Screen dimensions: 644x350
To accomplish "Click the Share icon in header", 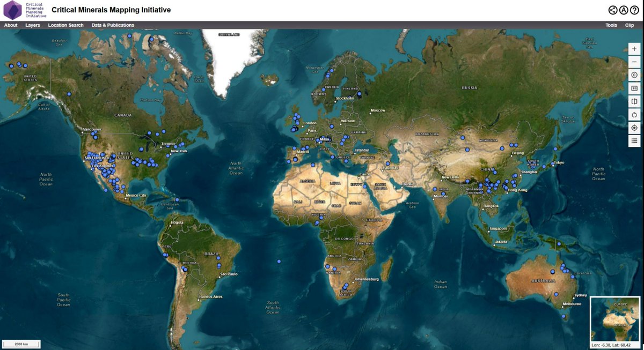I will [613, 10].
